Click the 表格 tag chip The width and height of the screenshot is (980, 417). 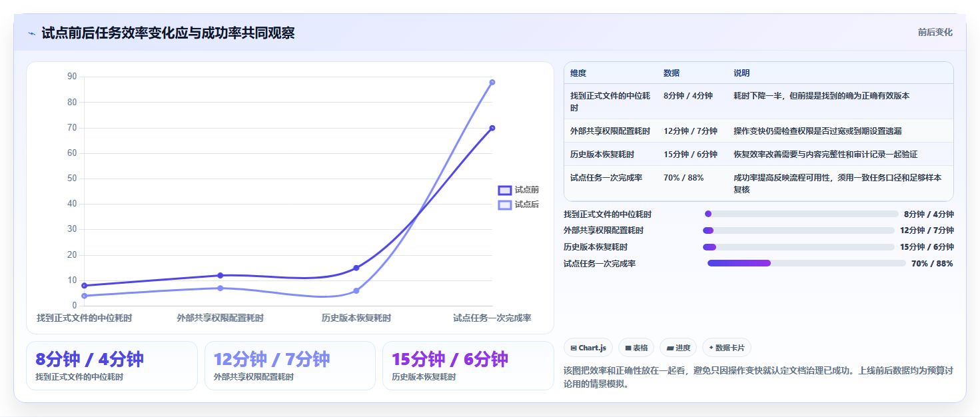(636, 348)
